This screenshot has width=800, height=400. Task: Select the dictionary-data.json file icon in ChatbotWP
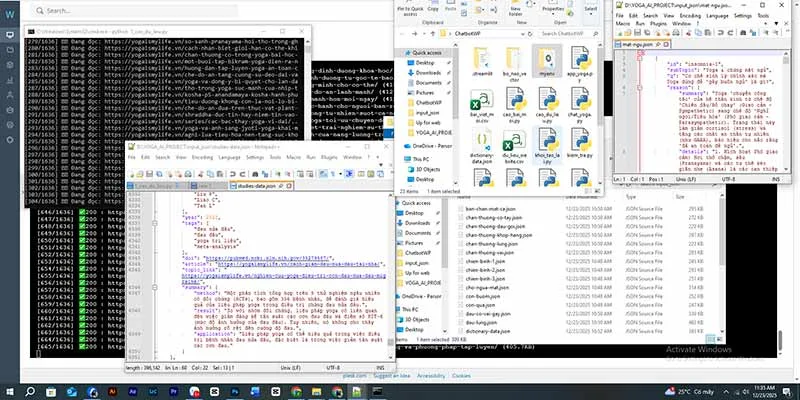pos(483,145)
